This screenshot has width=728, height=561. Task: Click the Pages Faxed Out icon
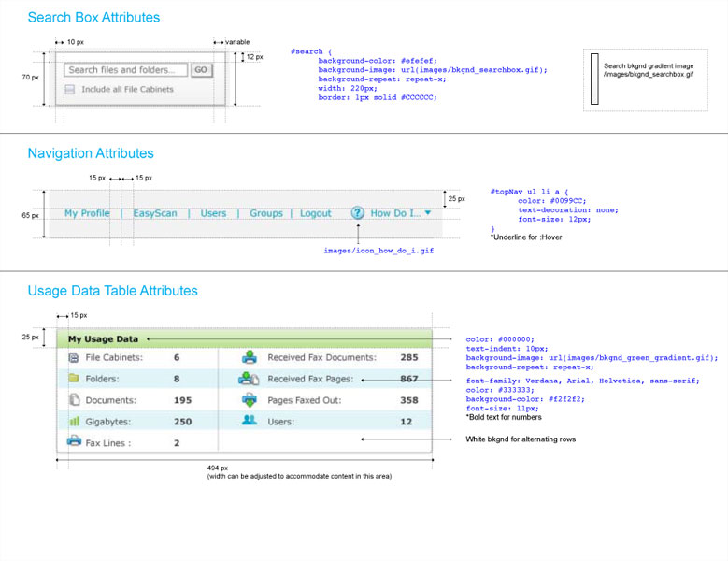[x=249, y=400]
